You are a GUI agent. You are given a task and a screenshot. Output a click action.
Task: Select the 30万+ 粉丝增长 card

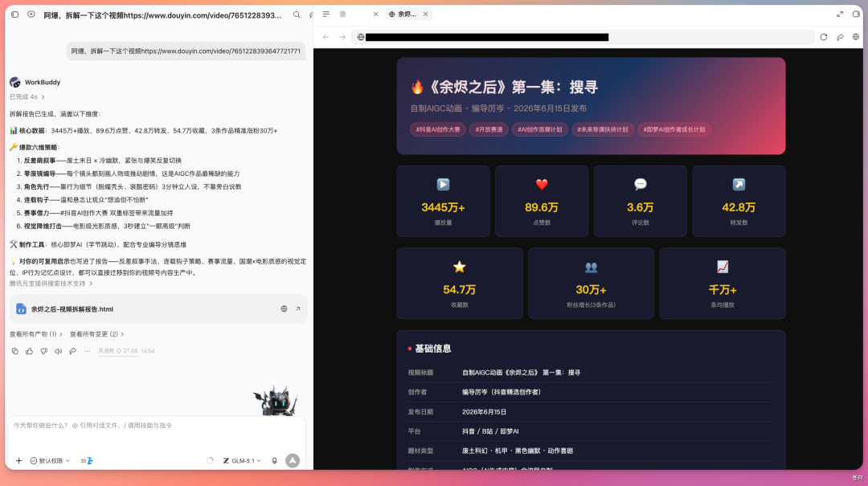pos(591,284)
